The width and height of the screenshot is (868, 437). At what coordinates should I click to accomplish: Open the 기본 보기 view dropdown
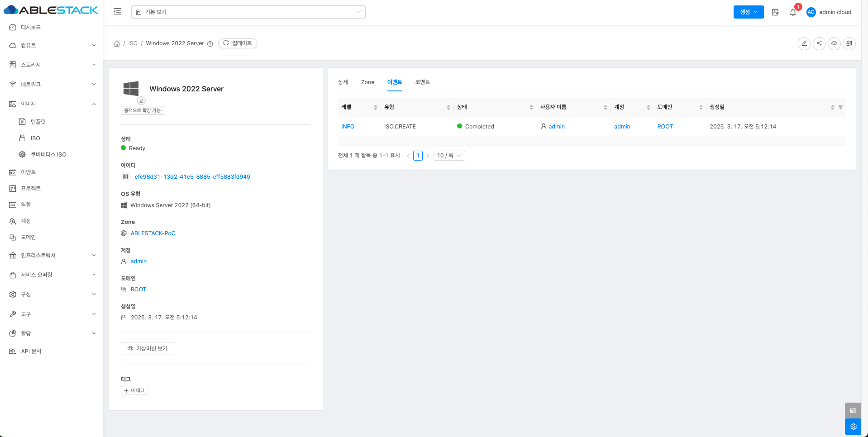tap(248, 12)
